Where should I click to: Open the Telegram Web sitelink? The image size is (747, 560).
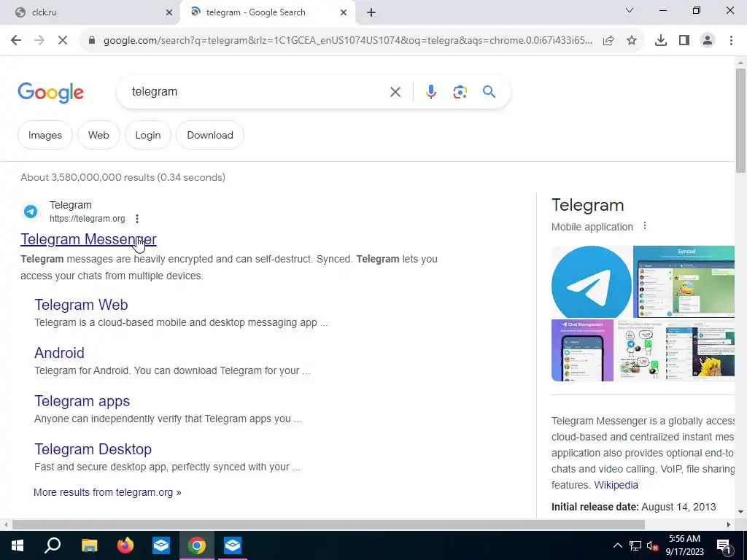(x=81, y=305)
